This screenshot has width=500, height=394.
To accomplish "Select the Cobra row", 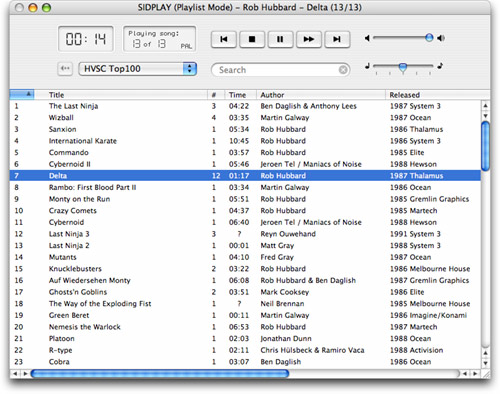I will click(245, 362).
